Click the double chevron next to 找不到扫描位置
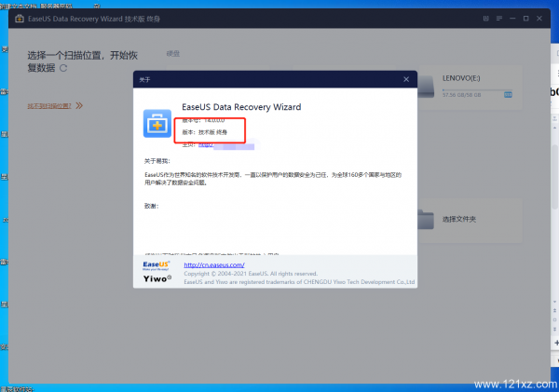The image size is (559, 392). (x=79, y=105)
